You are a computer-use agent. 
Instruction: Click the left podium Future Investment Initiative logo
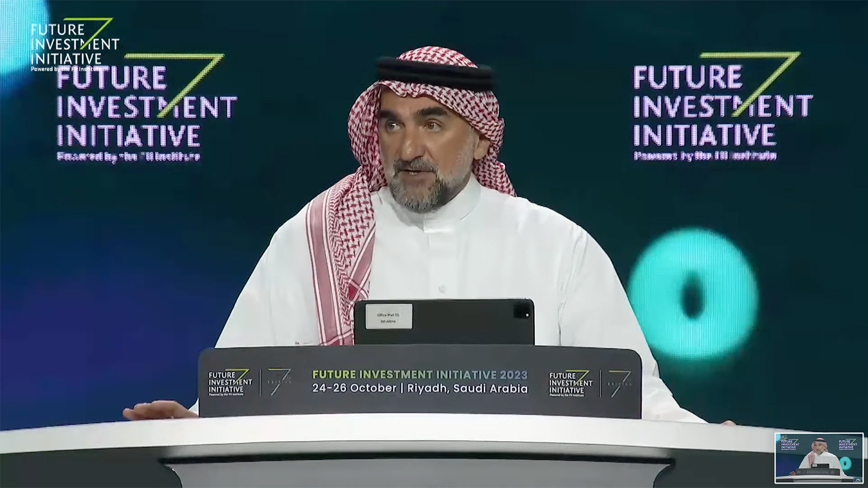[230, 383]
